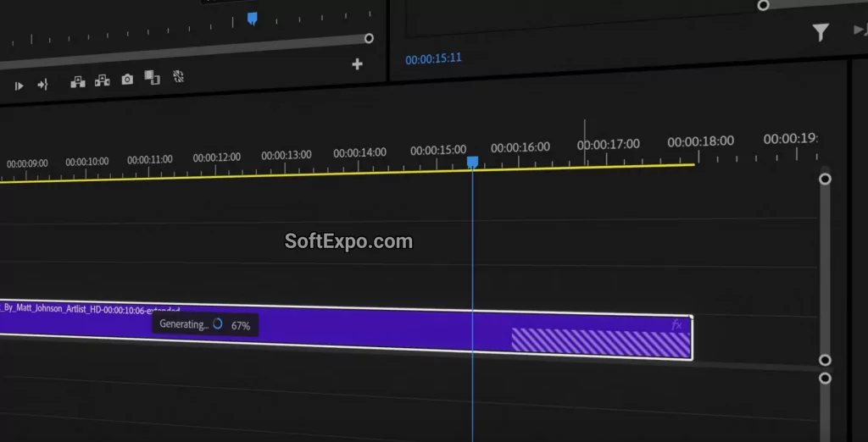The width and height of the screenshot is (868, 442).
Task: Toggle the proxies icon
Action: point(178,76)
